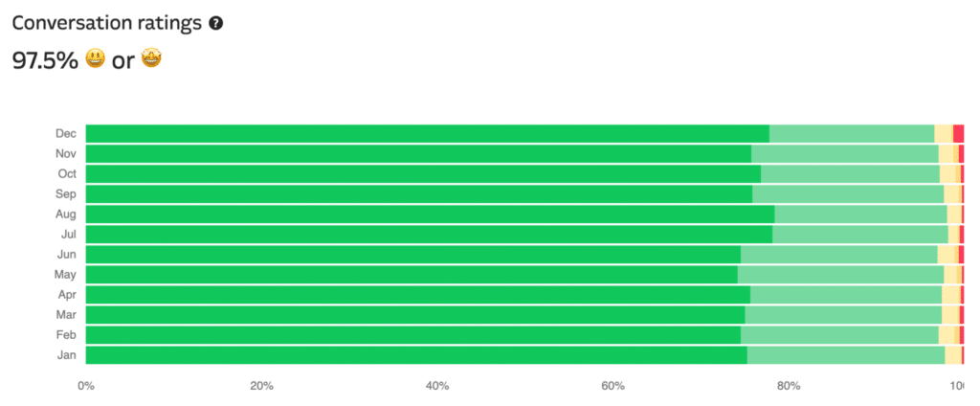Click the light green Feb bar segment
980x406 pixels.
pos(839,335)
